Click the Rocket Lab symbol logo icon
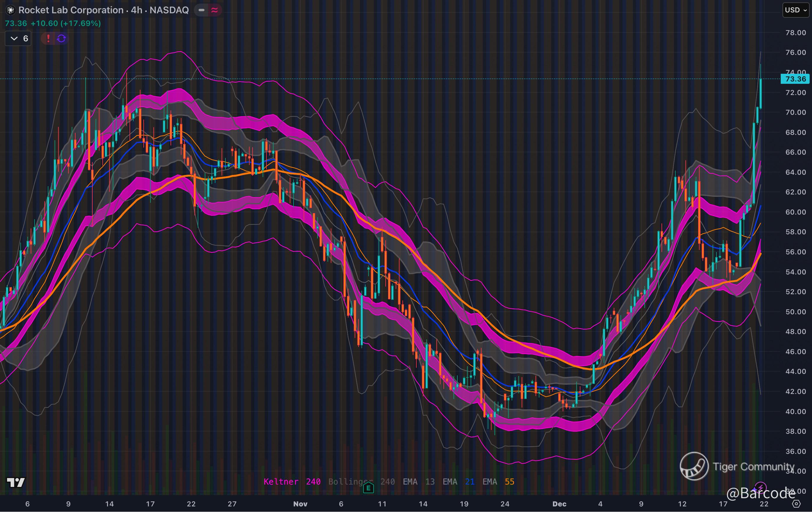 tap(10, 10)
